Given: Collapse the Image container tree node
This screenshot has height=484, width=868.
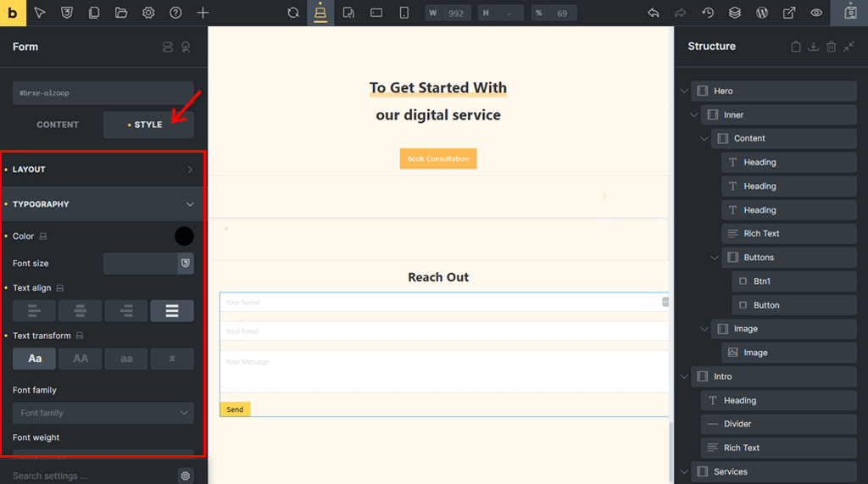Looking at the screenshot, I should tap(704, 329).
